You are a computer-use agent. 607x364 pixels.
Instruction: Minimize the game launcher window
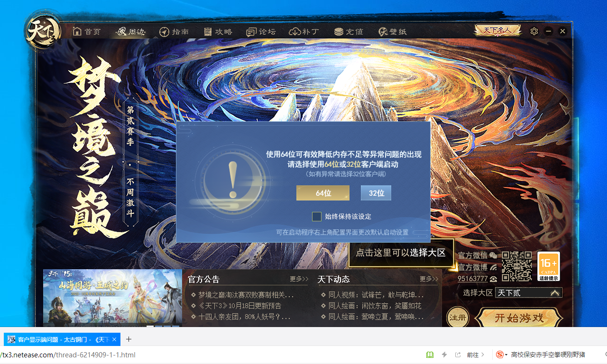(549, 31)
